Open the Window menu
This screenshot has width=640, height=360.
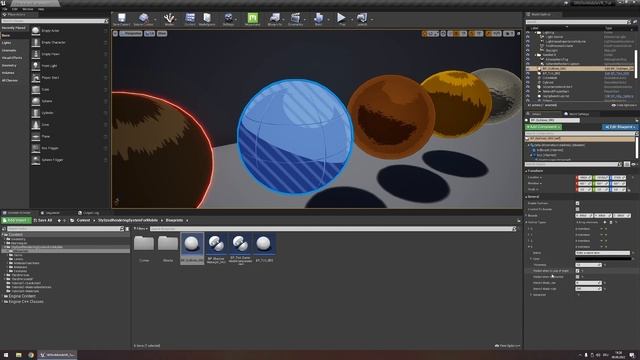28,9
